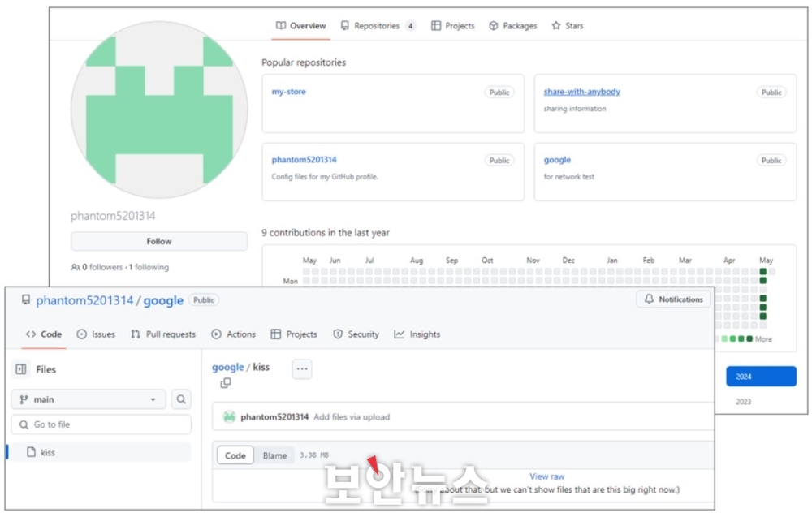Click the View raw link
This screenshot has width=812, height=517.
pos(546,476)
